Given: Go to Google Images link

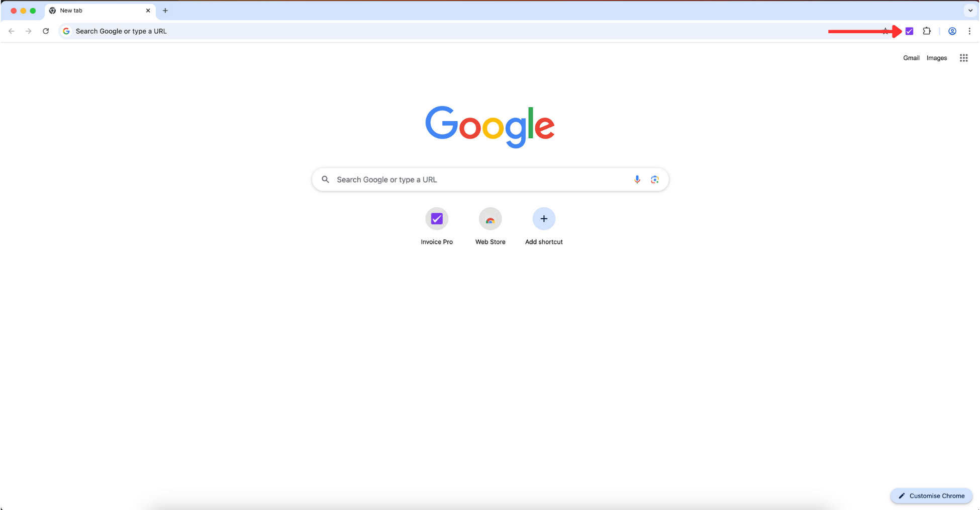Looking at the screenshot, I should [936, 58].
